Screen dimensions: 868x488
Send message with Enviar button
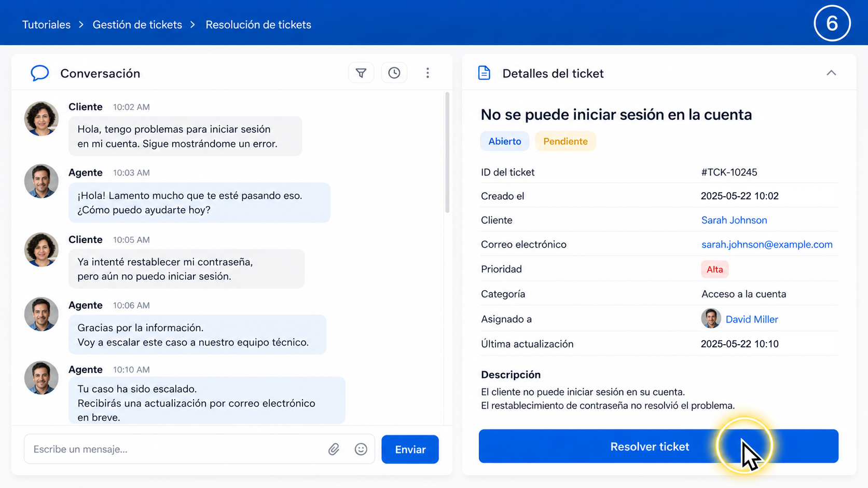(x=410, y=449)
